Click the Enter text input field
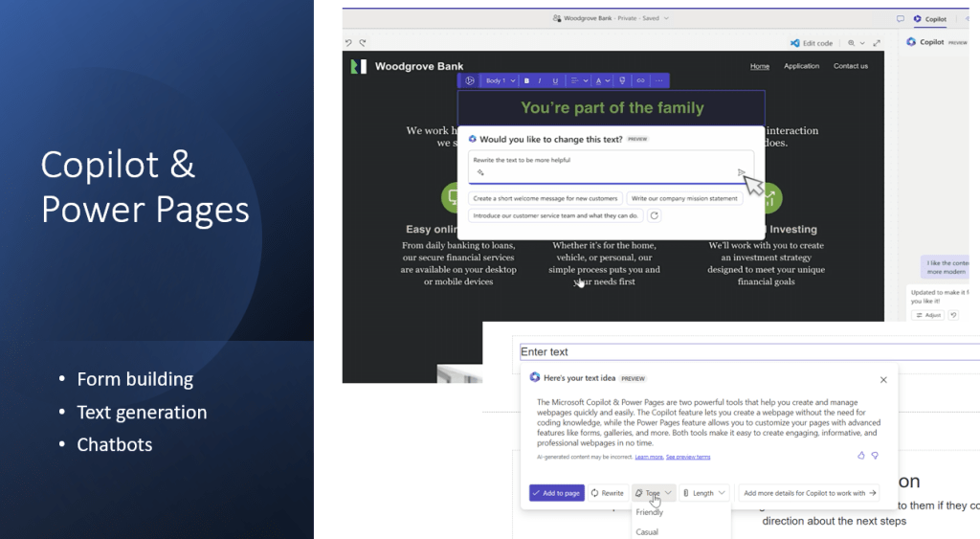The image size is (980, 539). click(746, 352)
